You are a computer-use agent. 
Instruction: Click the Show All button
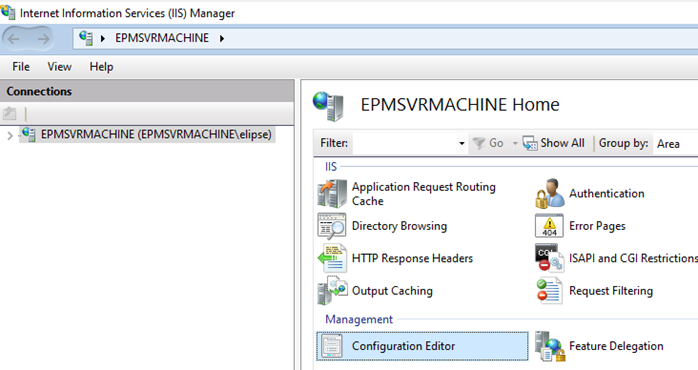tap(553, 143)
